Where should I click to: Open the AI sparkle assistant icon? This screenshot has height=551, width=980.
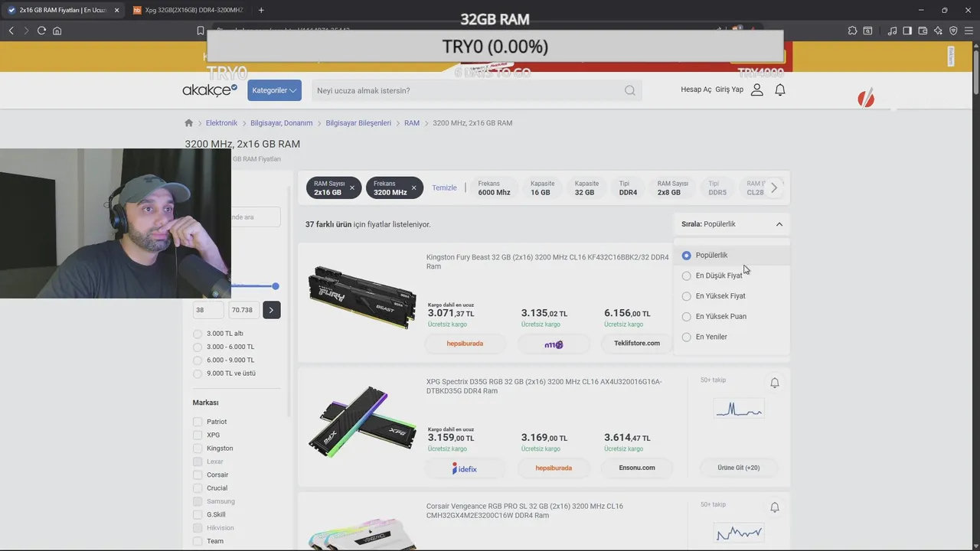point(938,31)
